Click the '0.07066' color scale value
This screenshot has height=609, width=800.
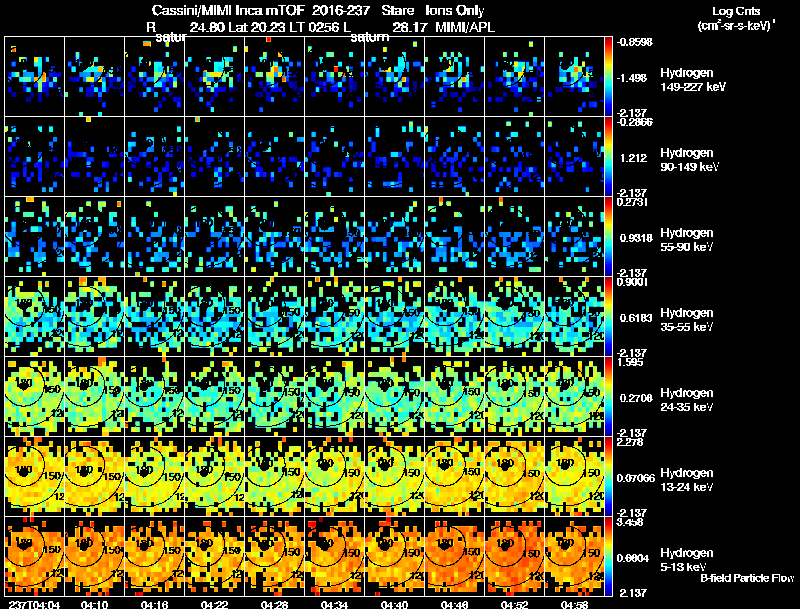[636, 478]
